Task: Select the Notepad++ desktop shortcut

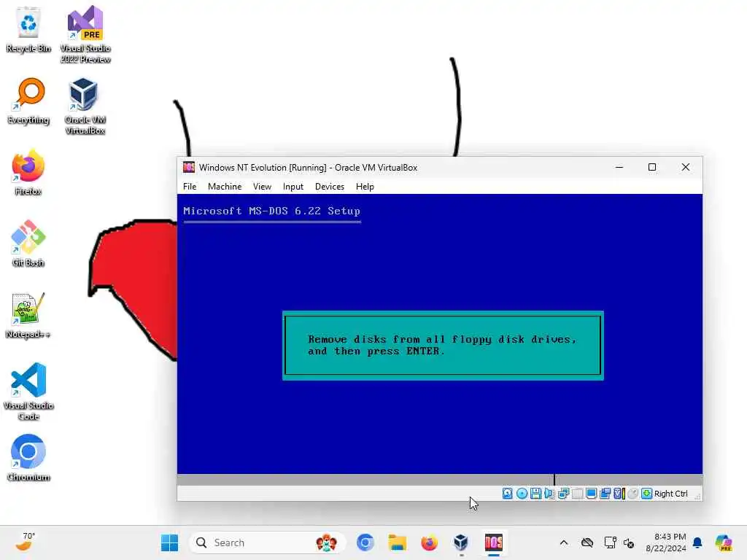Action: point(28,316)
